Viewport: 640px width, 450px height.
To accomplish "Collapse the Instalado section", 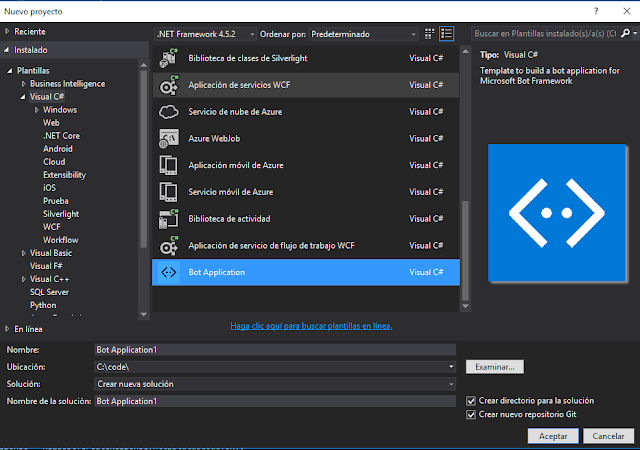I will [7, 50].
